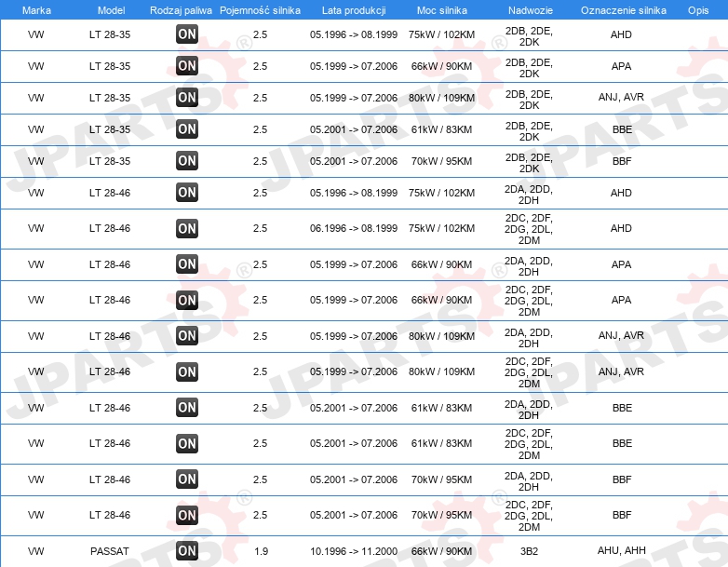Click the LT 28-35 model cell in the BBF row
This screenshot has width=728, height=567.
110,161
